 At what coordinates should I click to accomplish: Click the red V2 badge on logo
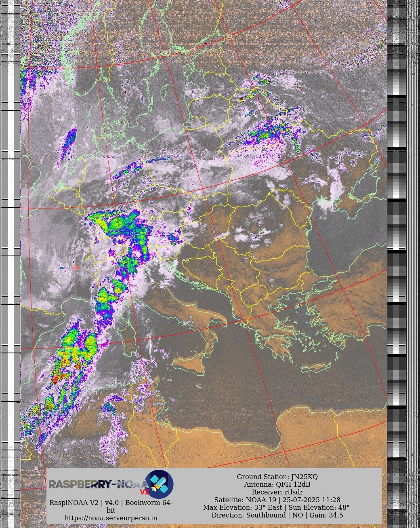(144, 492)
